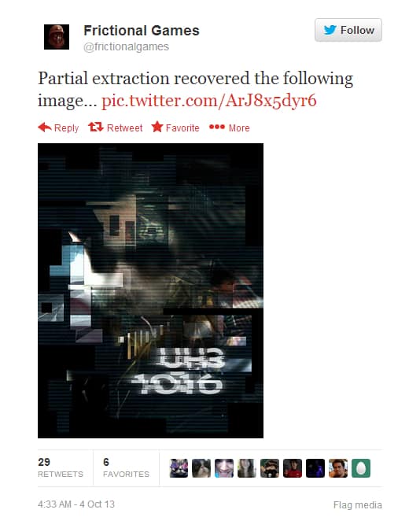Expand the More options menu

pyautogui.click(x=230, y=127)
